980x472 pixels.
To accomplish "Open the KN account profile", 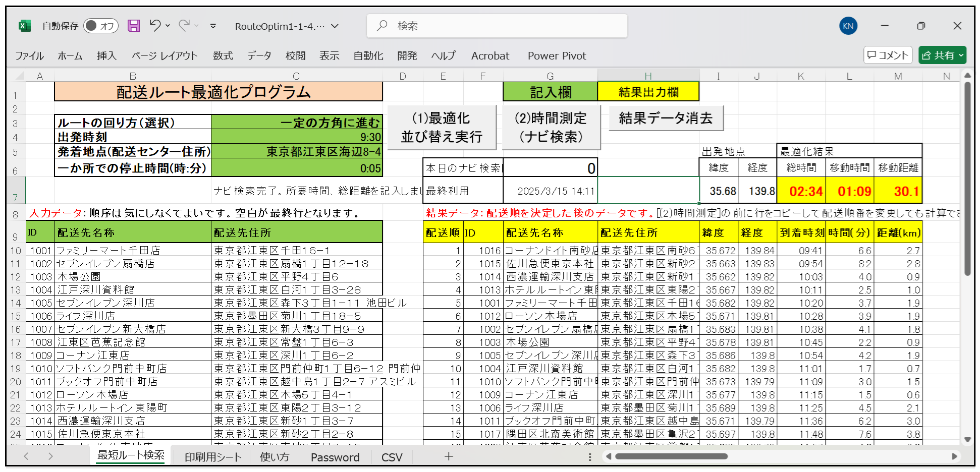I will point(848,26).
